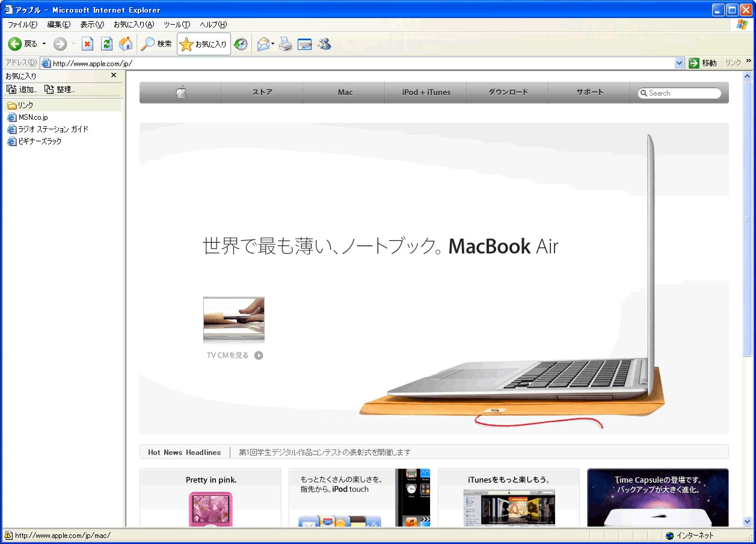This screenshot has height=544, width=756.
Task: Click the 移動 Go button
Action: click(703, 63)
